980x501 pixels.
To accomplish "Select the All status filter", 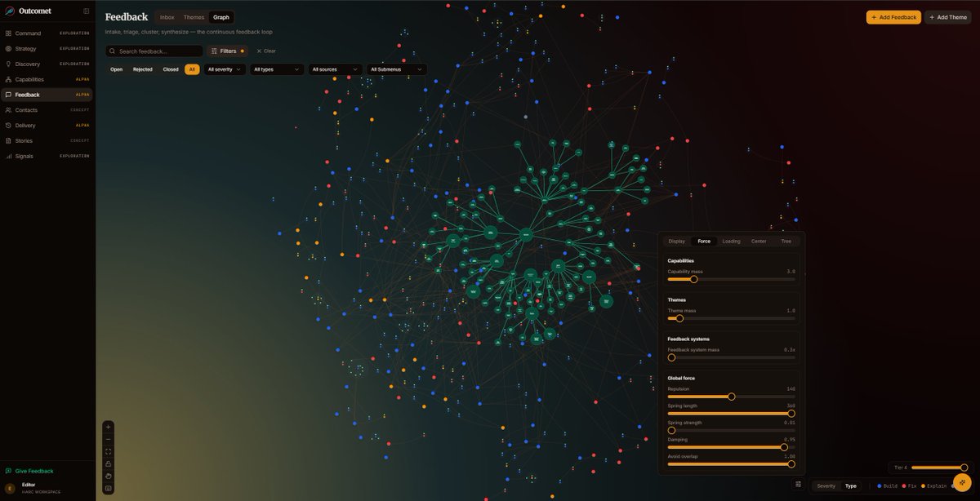I will coord(192,69).
